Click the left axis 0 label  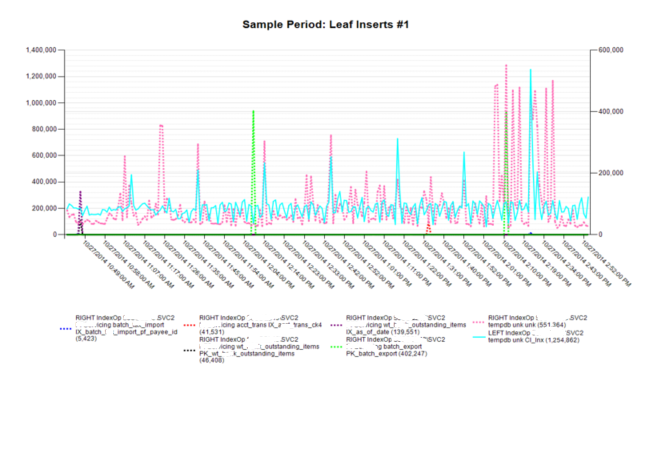[x=55, y=235]
